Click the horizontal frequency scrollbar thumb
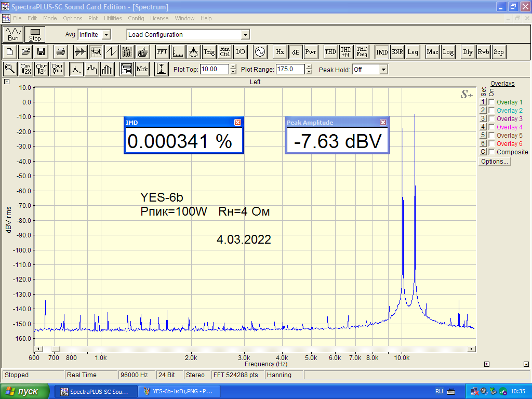The width and height of the screenshot is (532, 399). 56,349
